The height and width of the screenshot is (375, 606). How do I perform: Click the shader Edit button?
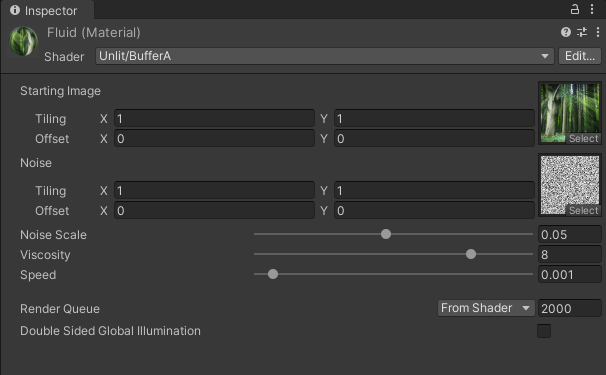[580, 56]
